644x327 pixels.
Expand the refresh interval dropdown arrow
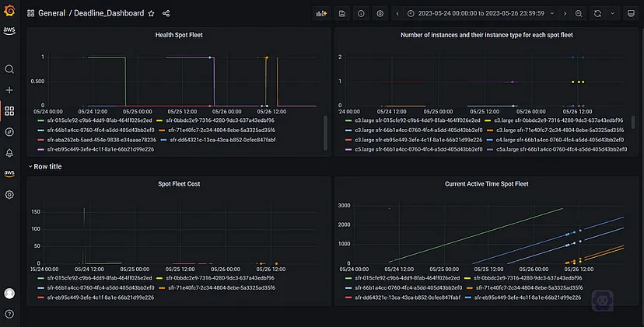point(611,13)
